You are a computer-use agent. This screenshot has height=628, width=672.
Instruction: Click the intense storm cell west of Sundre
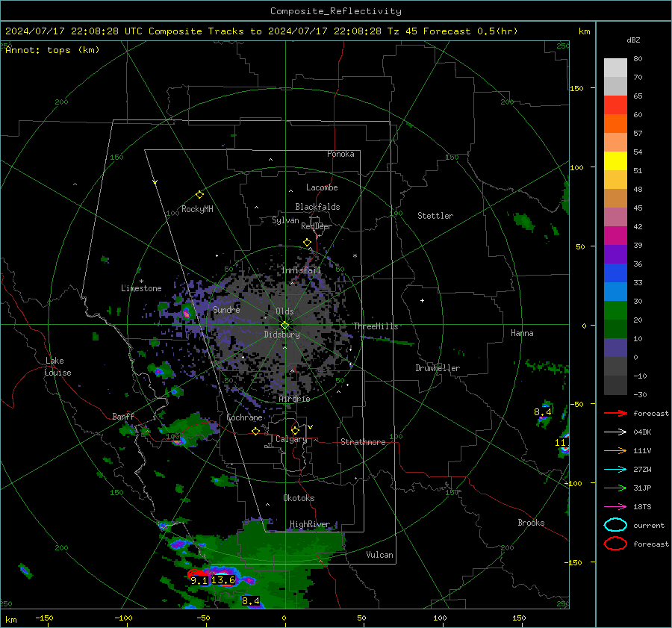[187, 312]
